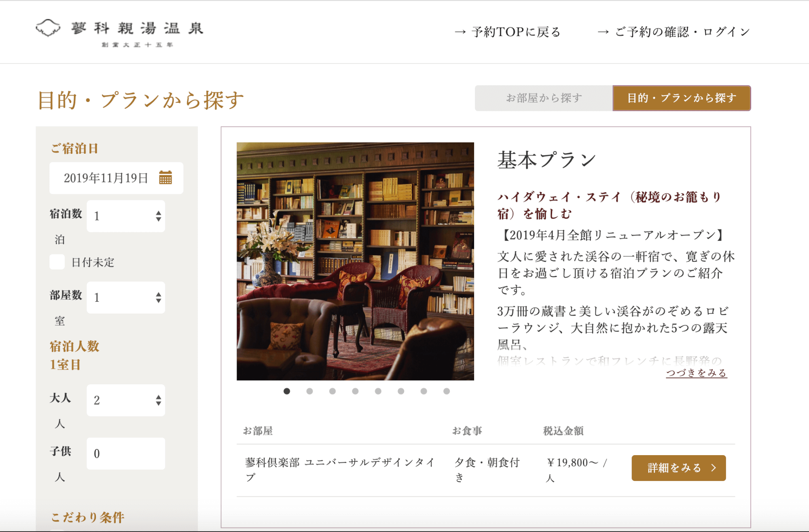Open the calendar date picker icon

point(165,178)
